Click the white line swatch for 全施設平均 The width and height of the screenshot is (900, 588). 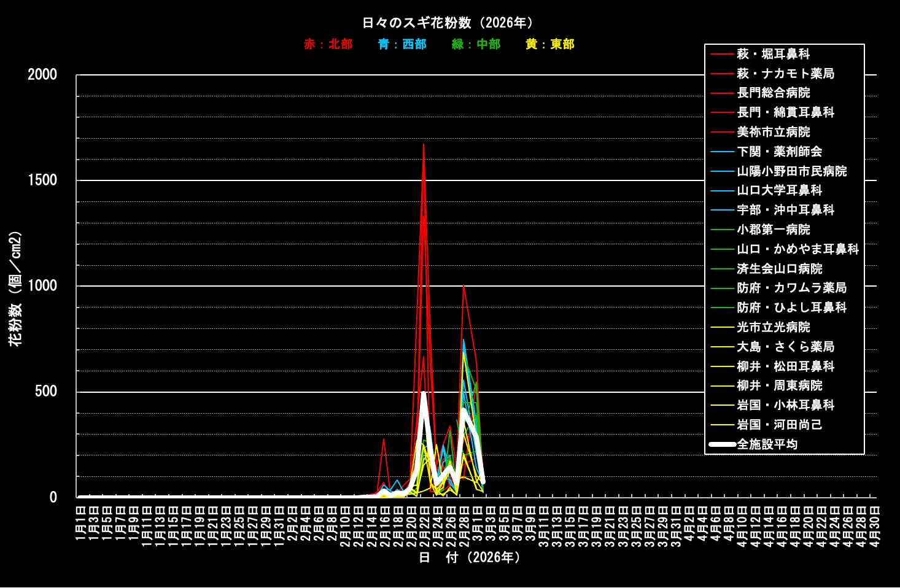click(722, 444)
